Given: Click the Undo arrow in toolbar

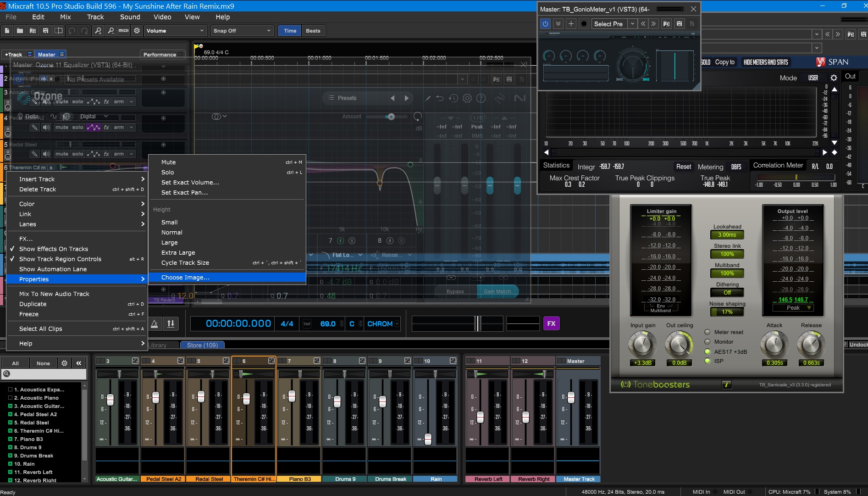Looking at the screenshot, I should [72, 31].
